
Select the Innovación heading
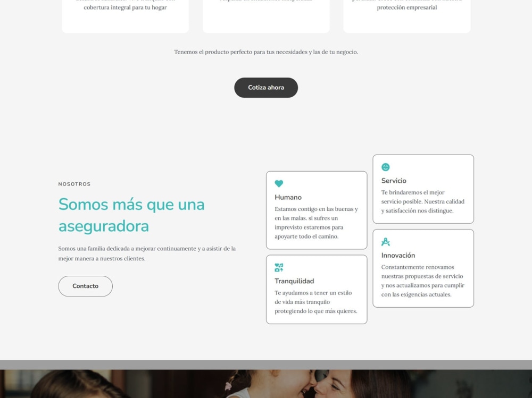tap(398, 255)
